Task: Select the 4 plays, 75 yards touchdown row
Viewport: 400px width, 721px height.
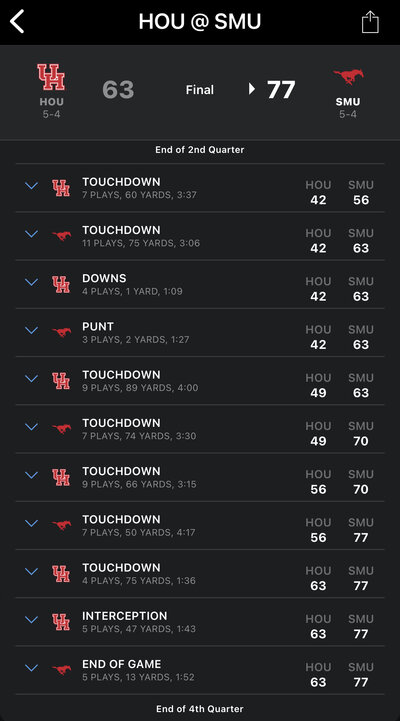Action: point(200,573)
